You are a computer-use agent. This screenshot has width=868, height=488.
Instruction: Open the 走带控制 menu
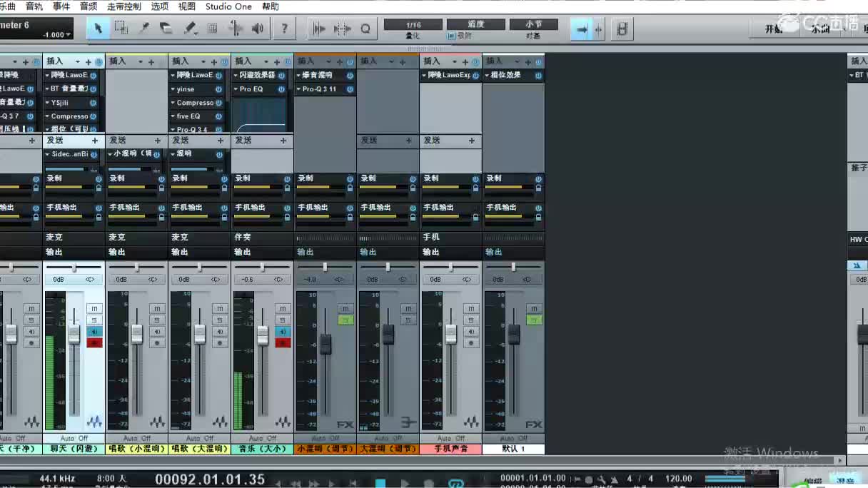[x=124, y=6]
